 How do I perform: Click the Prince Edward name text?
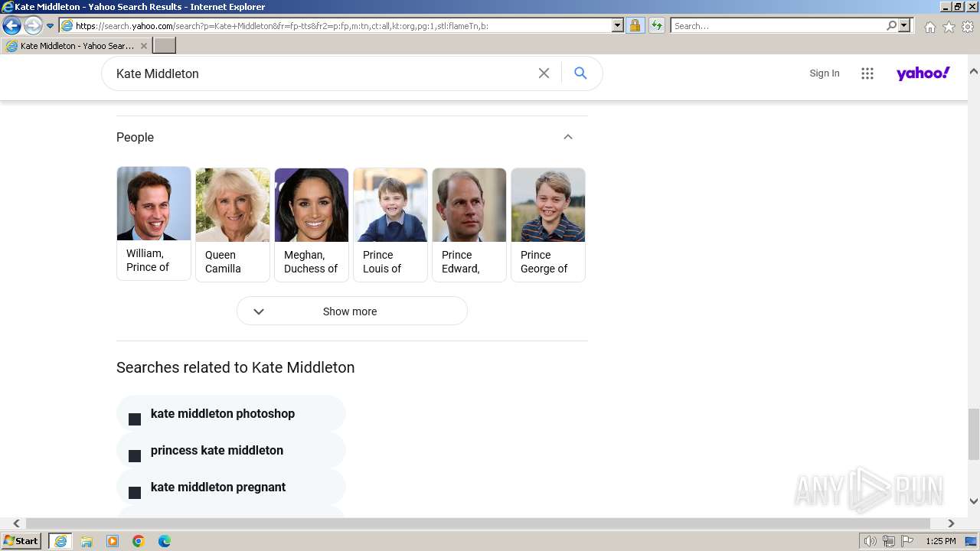pyautogui.click(x=461, y=262)
